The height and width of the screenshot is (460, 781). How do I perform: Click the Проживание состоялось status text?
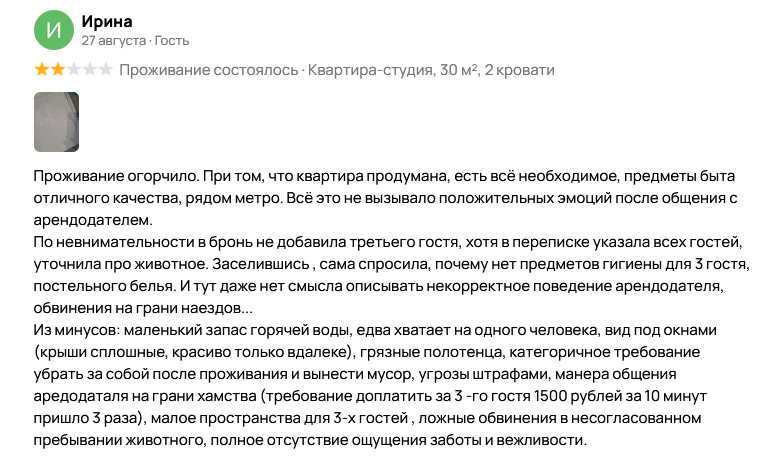209,70
